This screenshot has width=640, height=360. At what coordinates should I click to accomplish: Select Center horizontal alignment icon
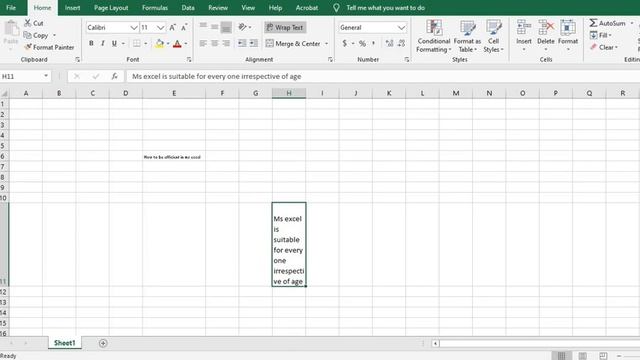tap(214, 43)
